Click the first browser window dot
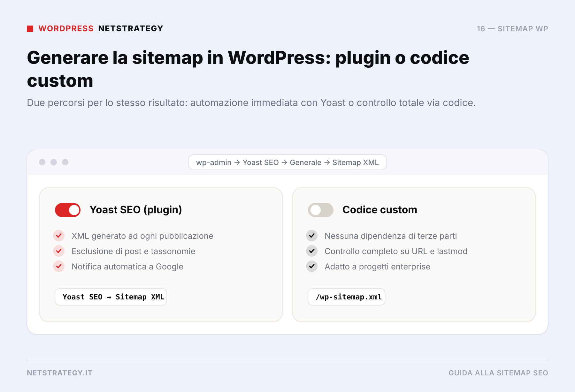 (42, 162)
